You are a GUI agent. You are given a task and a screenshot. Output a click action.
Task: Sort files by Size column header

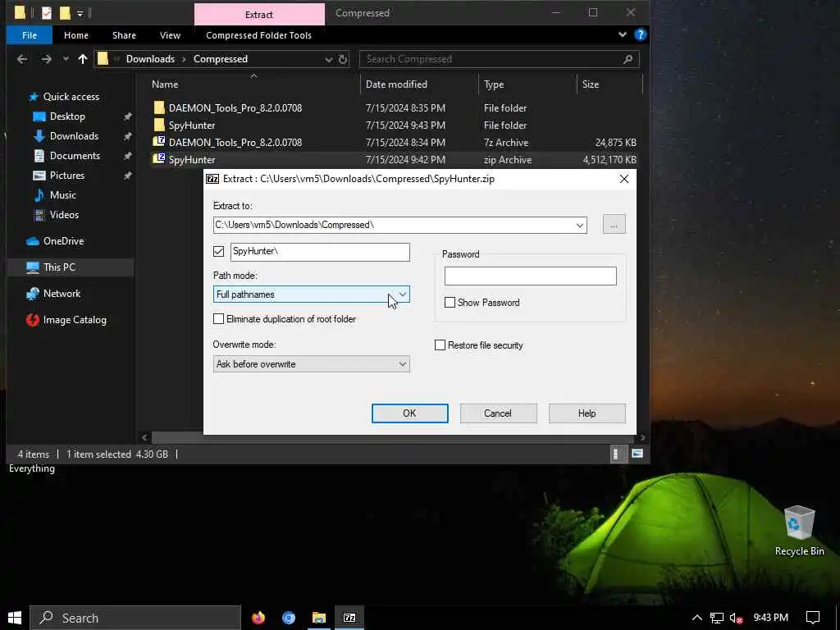pyautogui.click(x=591, y=84)
